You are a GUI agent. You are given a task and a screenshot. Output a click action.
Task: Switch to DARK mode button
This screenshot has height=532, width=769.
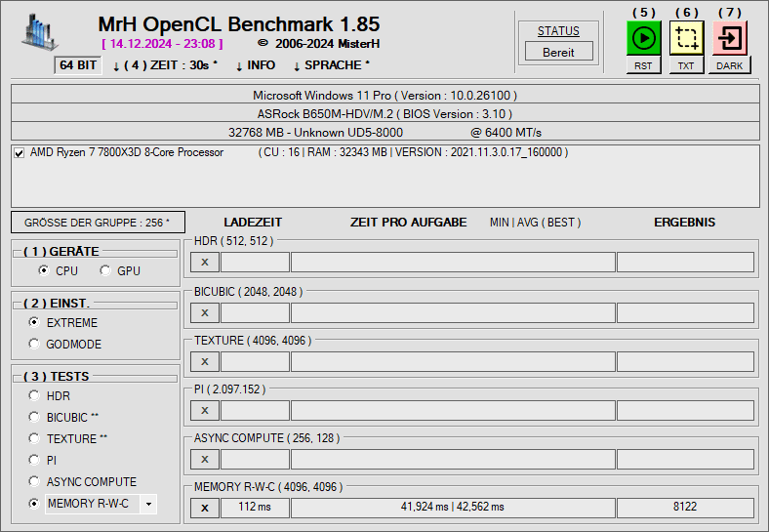(729, 65)
